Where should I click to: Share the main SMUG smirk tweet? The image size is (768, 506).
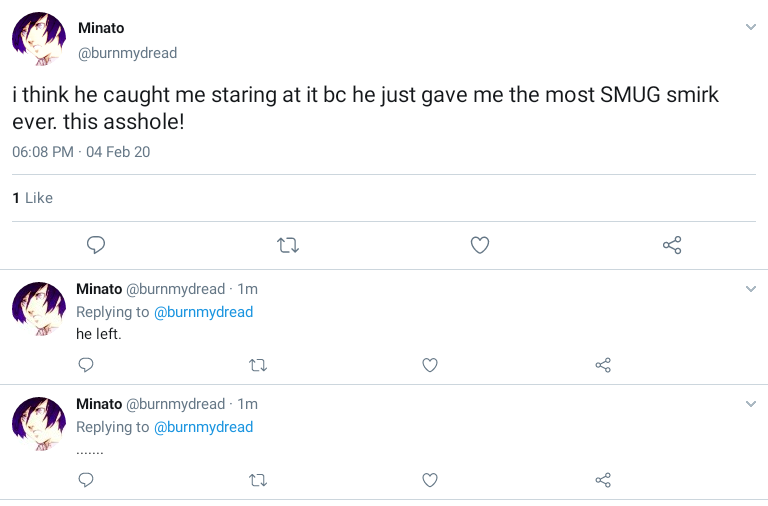[x=672, y=245]
